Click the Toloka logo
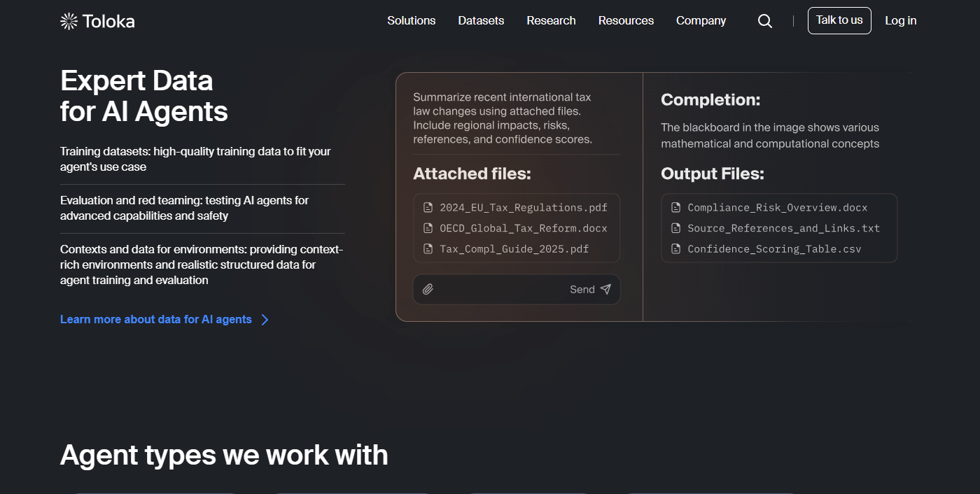Screen dimensions: 980x494 point(97,20)
